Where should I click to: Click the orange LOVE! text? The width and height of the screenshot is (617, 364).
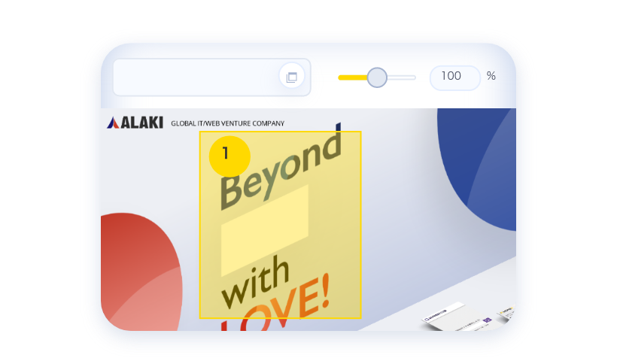point(275,305)
